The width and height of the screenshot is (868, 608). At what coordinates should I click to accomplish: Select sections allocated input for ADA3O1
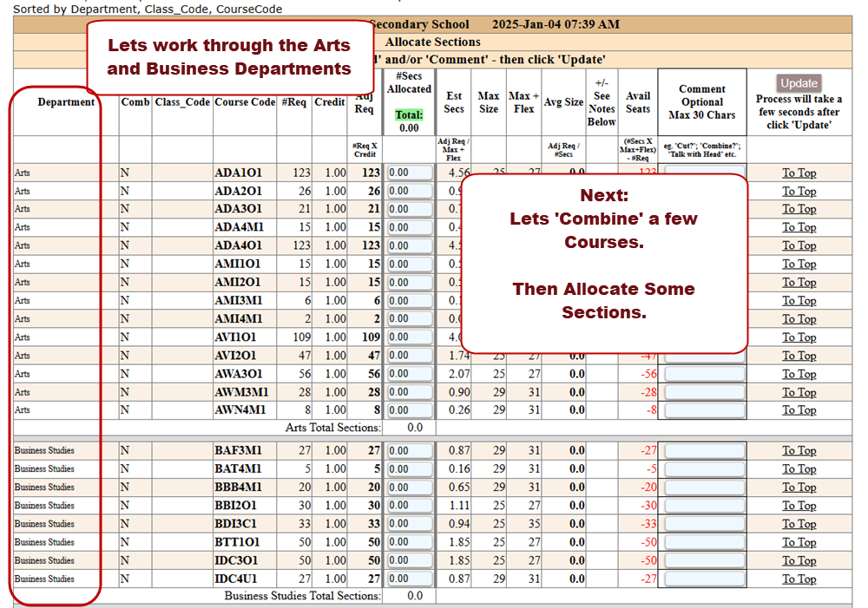[410, 209]
